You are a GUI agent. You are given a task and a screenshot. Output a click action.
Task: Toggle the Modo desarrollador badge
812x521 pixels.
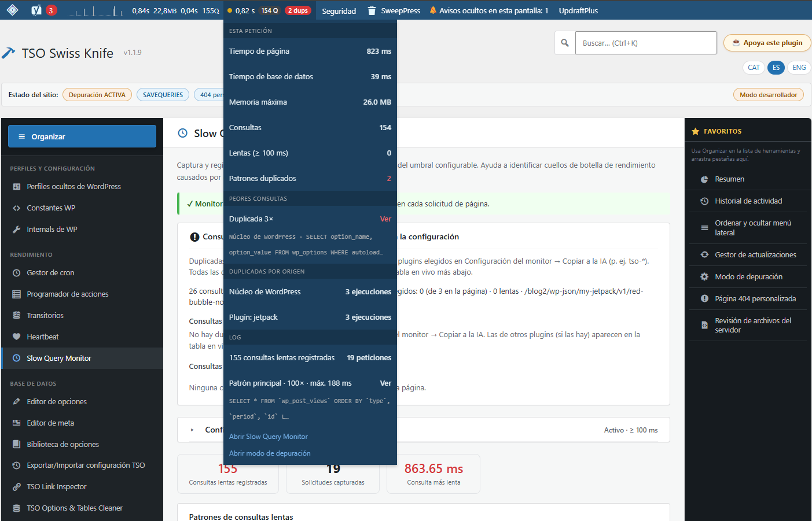tap(769, 95)
